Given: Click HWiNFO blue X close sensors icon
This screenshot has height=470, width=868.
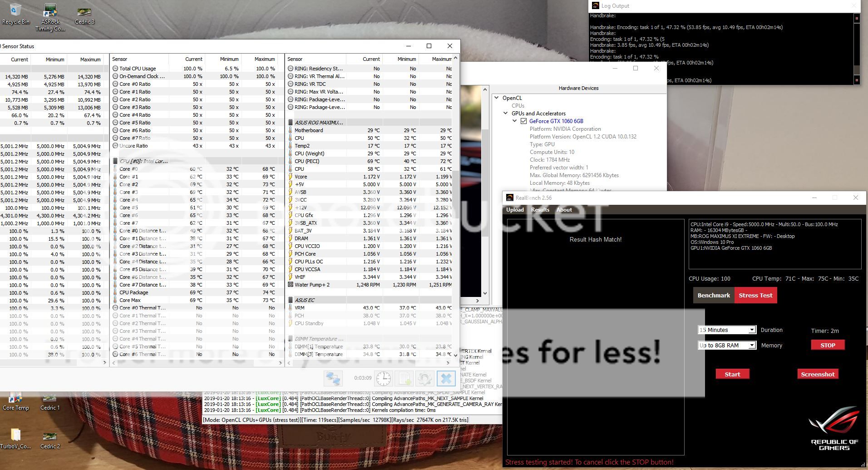Looking at the screenshot, I should coord(446,378).
